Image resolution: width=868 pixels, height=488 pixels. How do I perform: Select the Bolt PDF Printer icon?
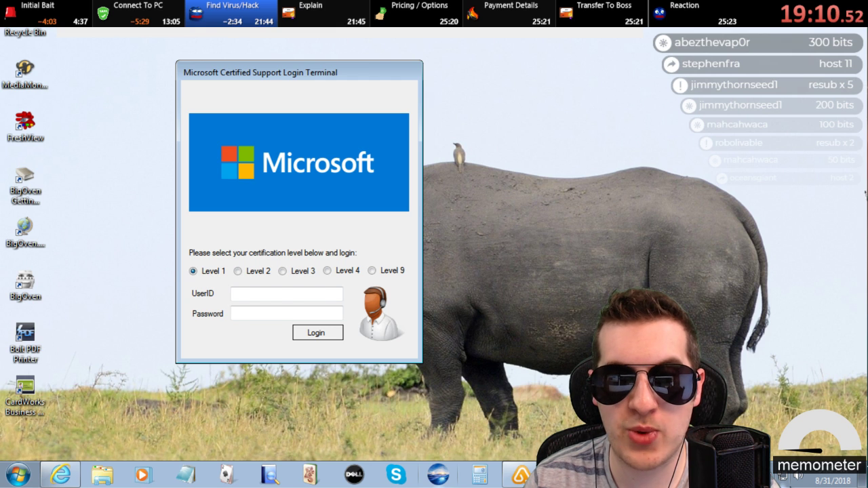click(25, 343)
